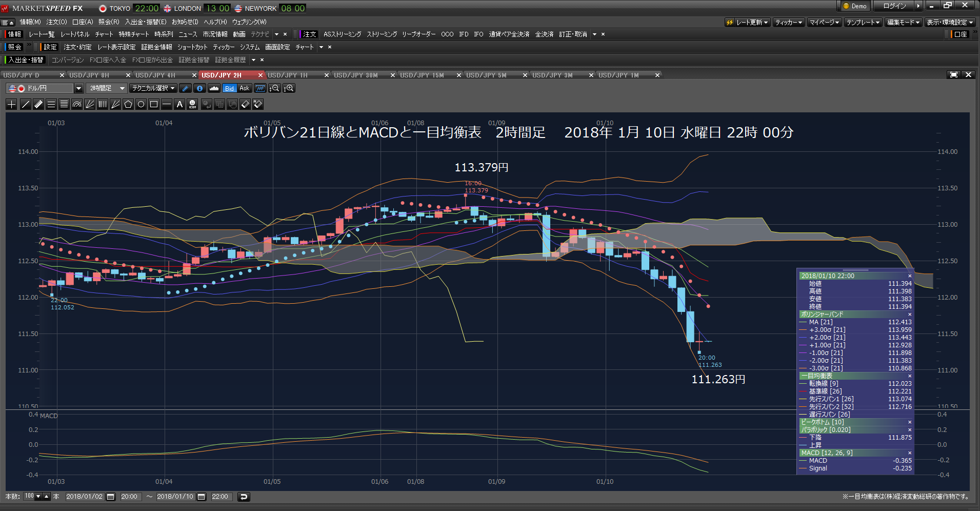Screen dimensions: 980x511
Task: Close the USD/JPY 2H chart tab
Action: tap(260, 75)
